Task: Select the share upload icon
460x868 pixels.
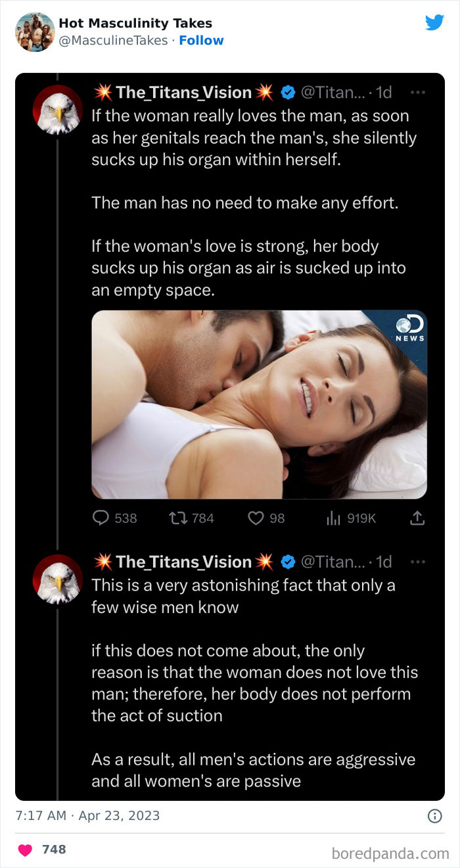Action: tap(417, 518)
